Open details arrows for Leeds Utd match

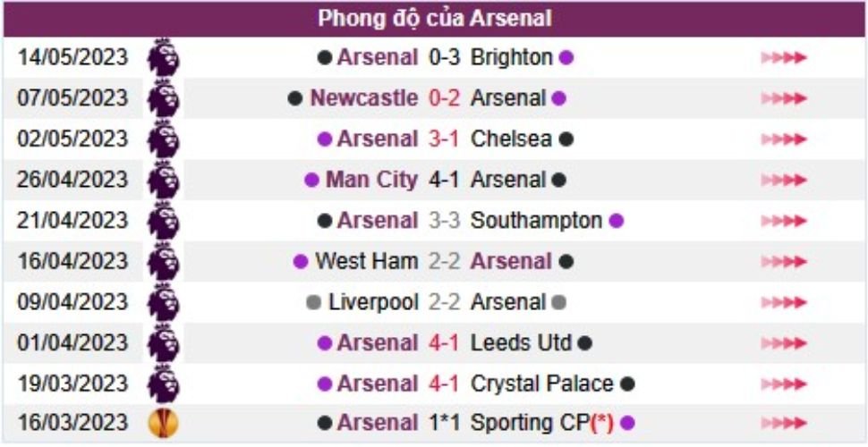click(784, 343)
